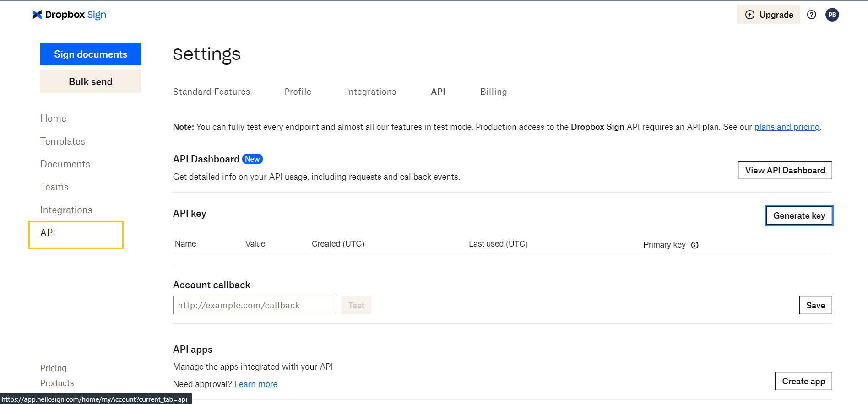
Task: Click View API Dashboard button
Action: [x=785, y=170]
